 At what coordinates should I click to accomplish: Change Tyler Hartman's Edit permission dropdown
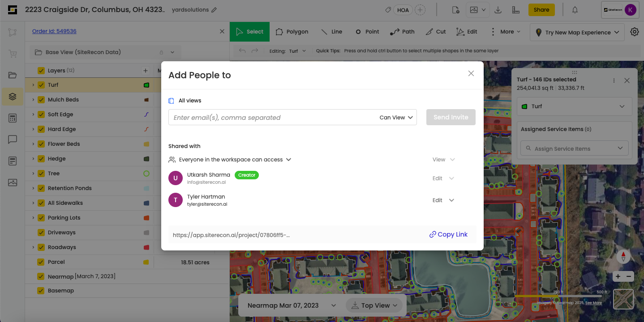[443, 200]
